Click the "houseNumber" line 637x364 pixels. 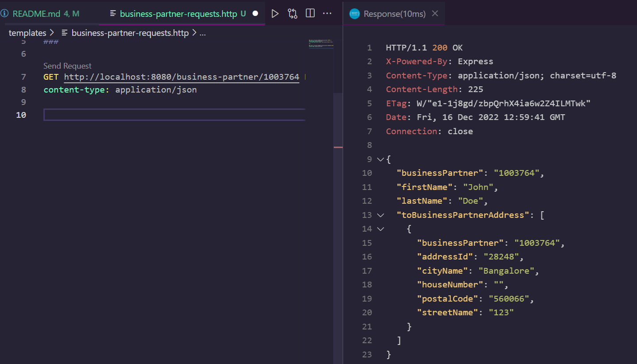tap(463, 285)
